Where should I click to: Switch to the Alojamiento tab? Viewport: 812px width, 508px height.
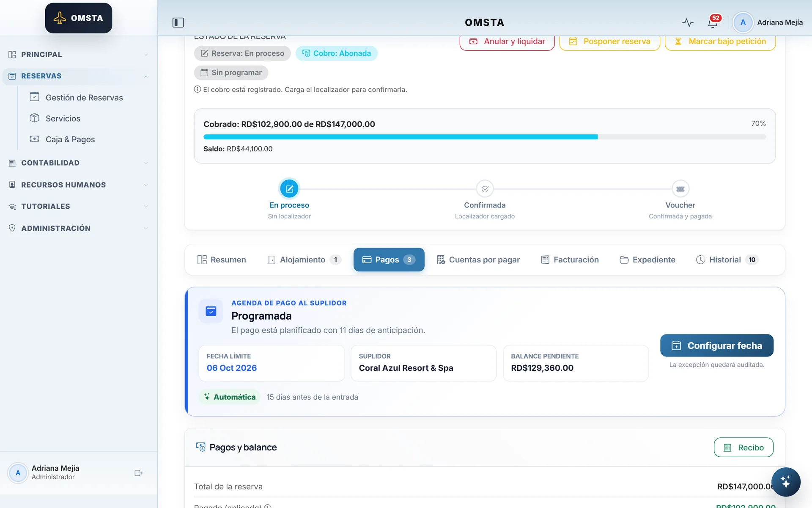pos(304,260)
